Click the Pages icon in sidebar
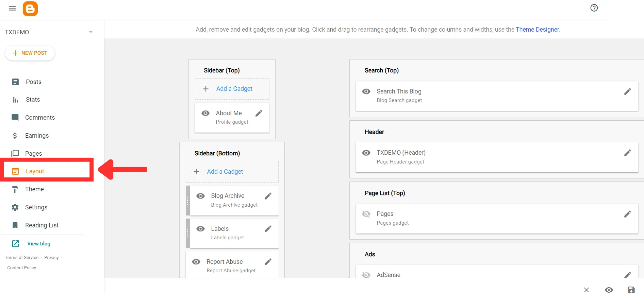 click(x=15, y=154)
